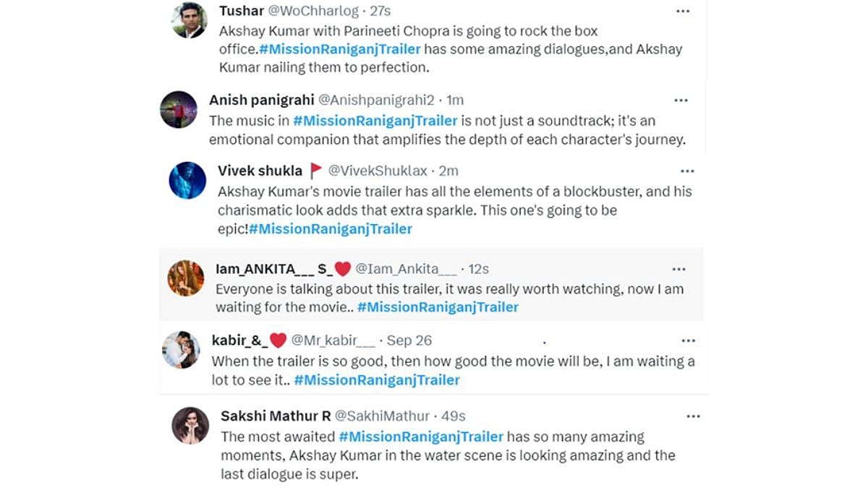Open Anish panigrahi's tweet more-options menu
Viewport: 868px width, 488px height.
pos(681,100)
